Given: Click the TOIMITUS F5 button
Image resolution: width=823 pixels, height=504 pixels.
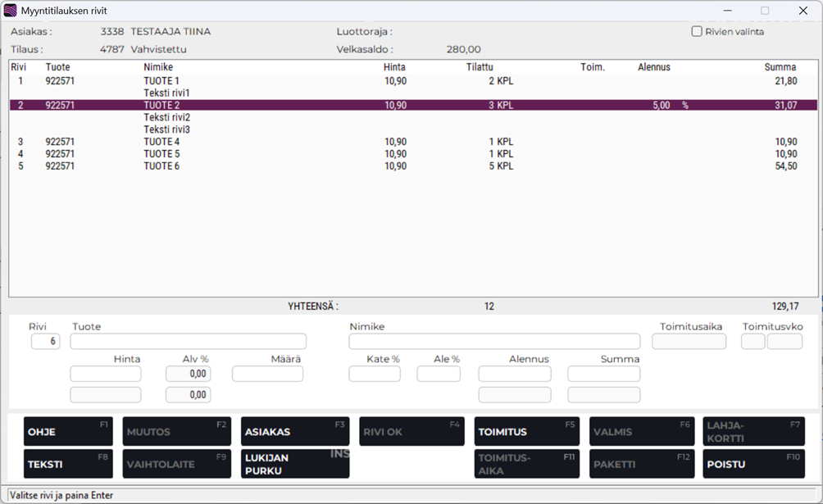Looking at the screenshot, I should click(x=526, y=432).
